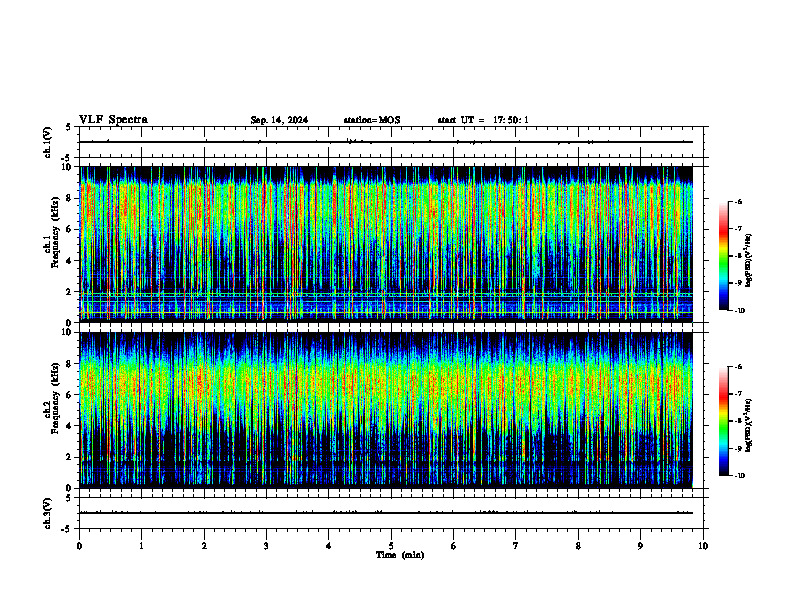Click time axis tick label "8"

point(578,546)
